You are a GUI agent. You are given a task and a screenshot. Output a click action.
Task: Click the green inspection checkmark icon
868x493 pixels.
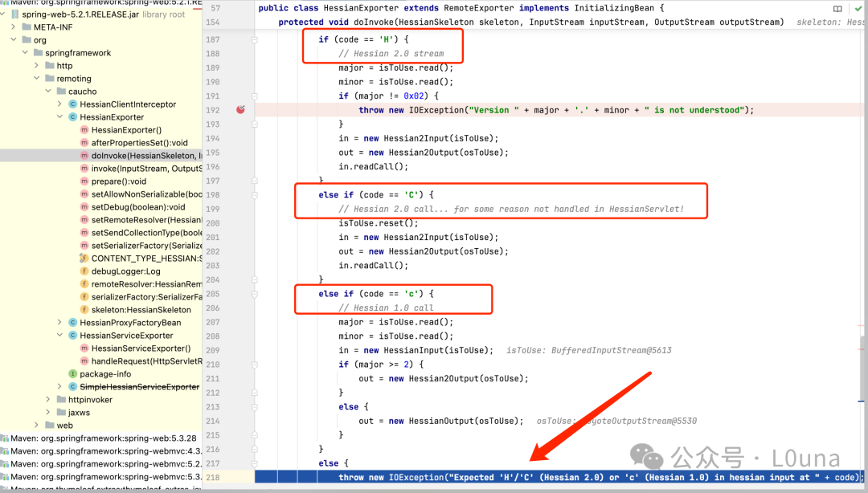[858, 8]
